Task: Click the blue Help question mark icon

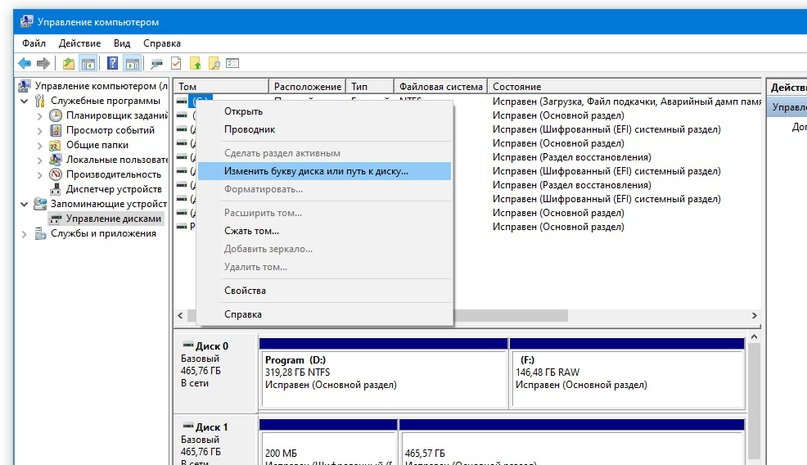Action: pyautogui.click(x=112, y=63)
